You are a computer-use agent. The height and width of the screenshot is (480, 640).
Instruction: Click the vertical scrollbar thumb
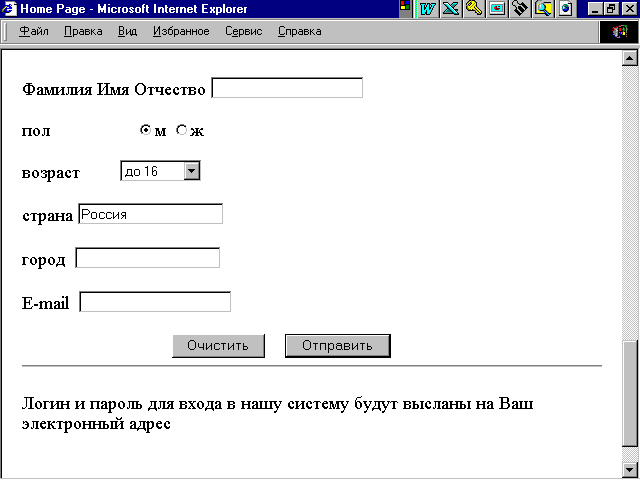click(x=630, y=394)
